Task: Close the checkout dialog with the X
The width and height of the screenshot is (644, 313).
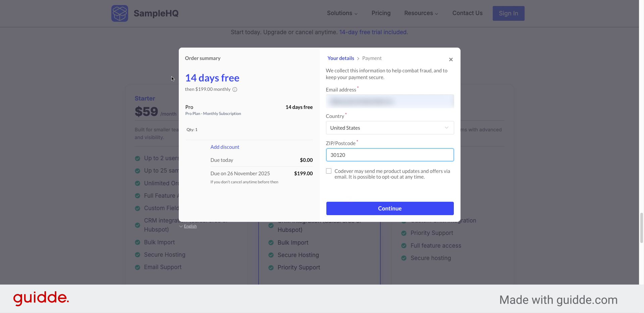Action: point(450,59)
